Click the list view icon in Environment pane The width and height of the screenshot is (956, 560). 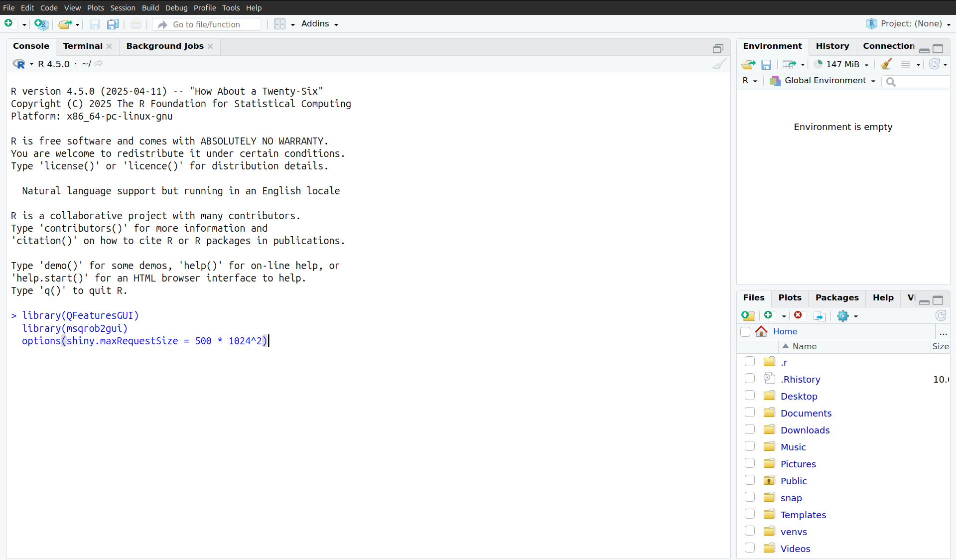(905, 64)
